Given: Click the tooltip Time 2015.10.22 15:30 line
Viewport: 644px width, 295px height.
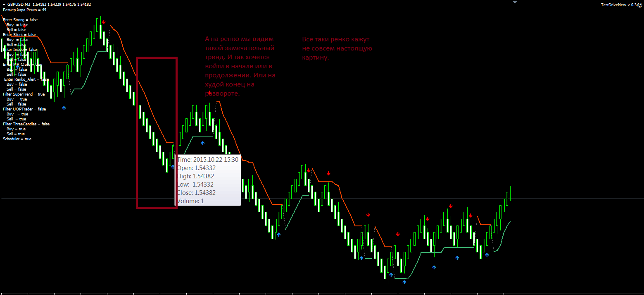Looking at the screenshot, I should (x=208, y=159).
